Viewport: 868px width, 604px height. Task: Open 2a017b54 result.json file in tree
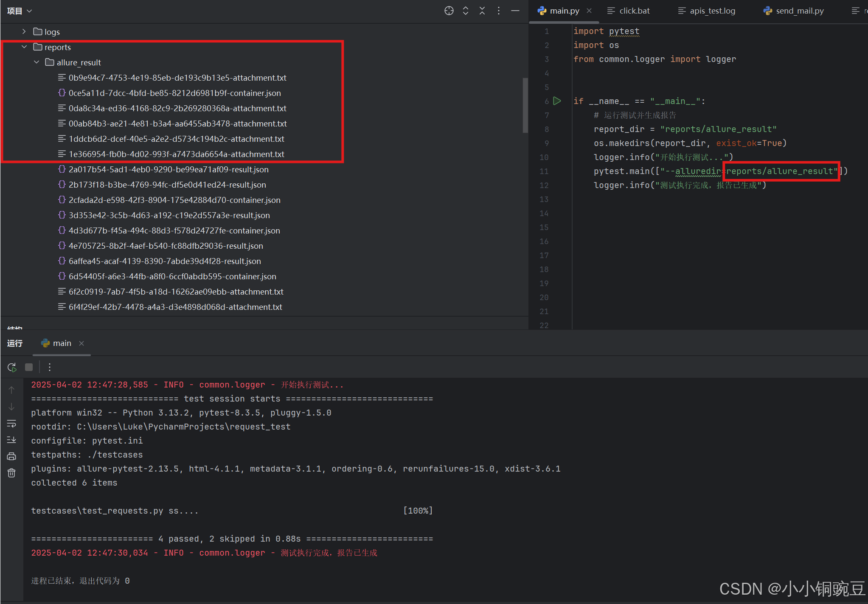click(168, 169)
